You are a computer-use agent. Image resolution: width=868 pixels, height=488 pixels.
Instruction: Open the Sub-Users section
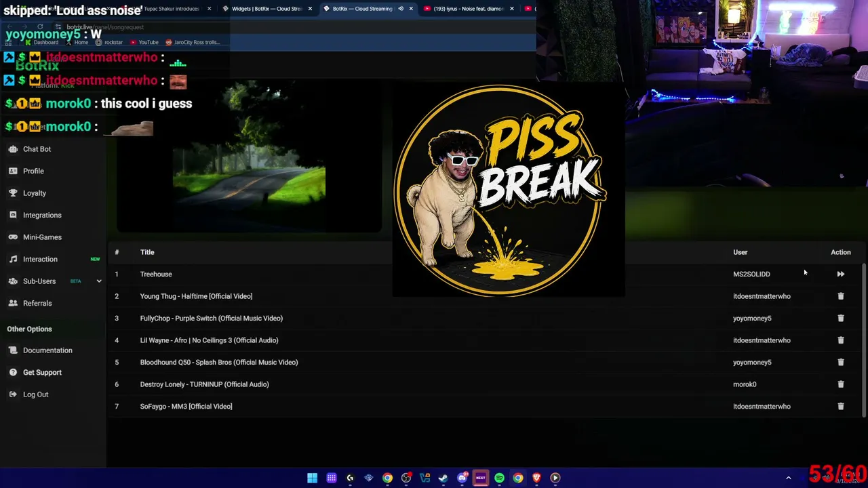pyautogui.click(x=39, y=281)
